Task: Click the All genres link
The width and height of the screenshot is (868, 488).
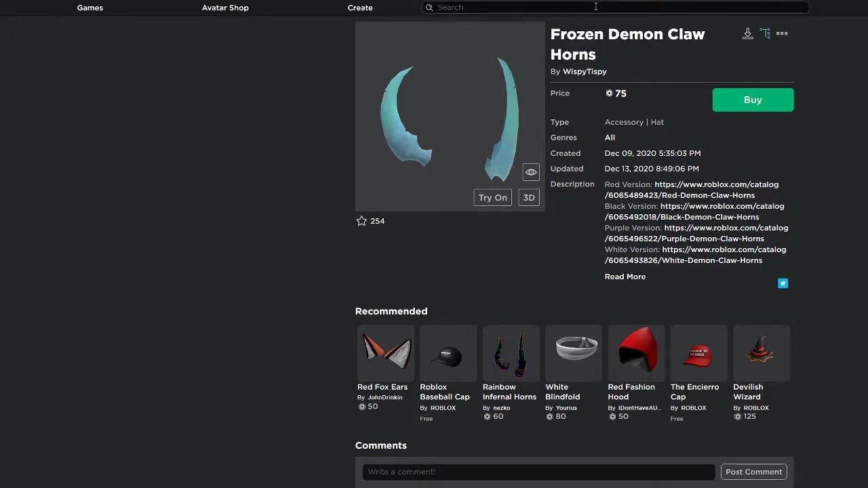Action: click(610, 138)
